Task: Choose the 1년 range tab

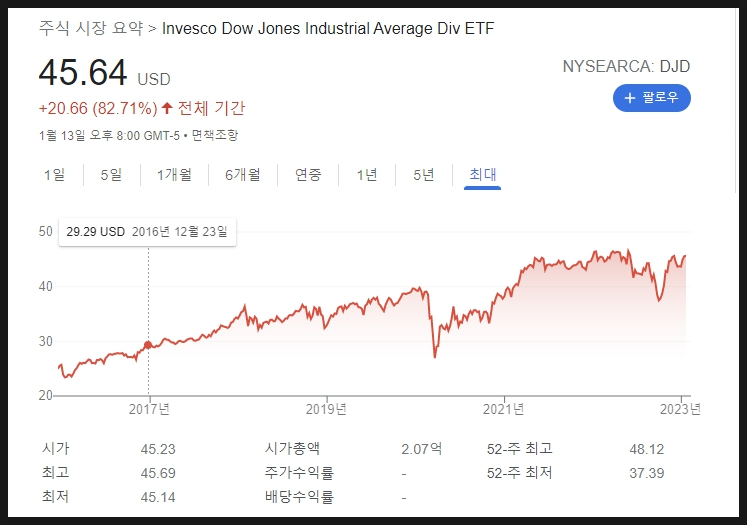Action: point(367,174)
